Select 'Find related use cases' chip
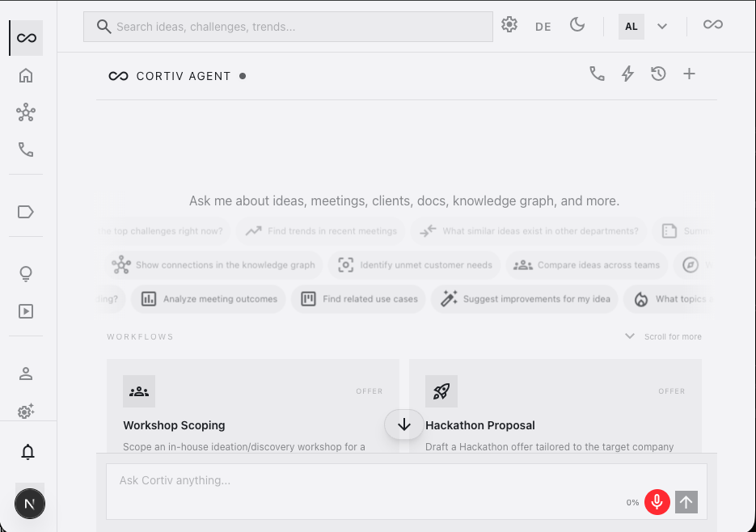The height and width of the screenshot is (532, 756). pyautogui.click(x=358, y=299)
